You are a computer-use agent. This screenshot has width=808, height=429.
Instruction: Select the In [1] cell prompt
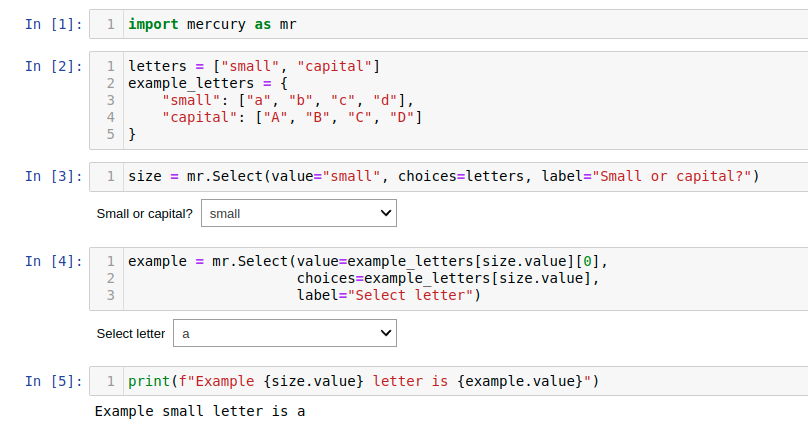54,24
